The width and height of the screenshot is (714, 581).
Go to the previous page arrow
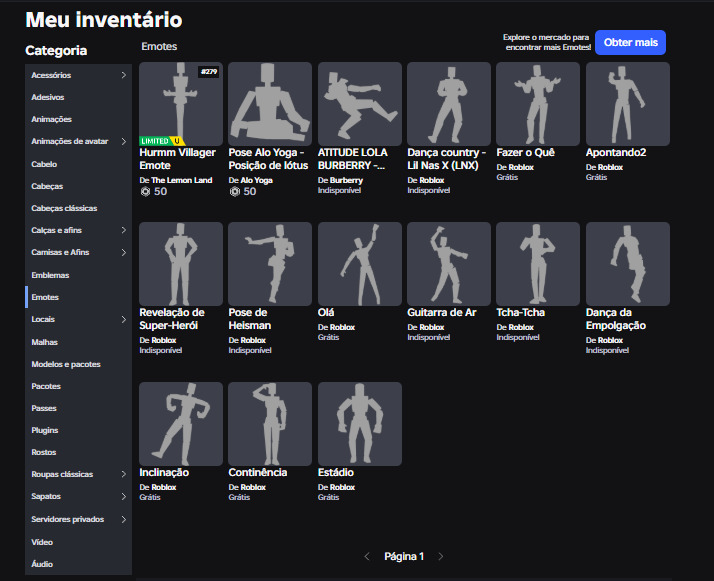coord(367,556)
